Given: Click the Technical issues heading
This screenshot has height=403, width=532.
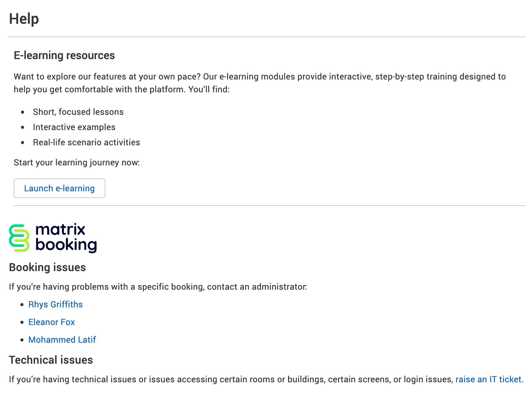Looking at the screenshot, I should pos(51,360).
